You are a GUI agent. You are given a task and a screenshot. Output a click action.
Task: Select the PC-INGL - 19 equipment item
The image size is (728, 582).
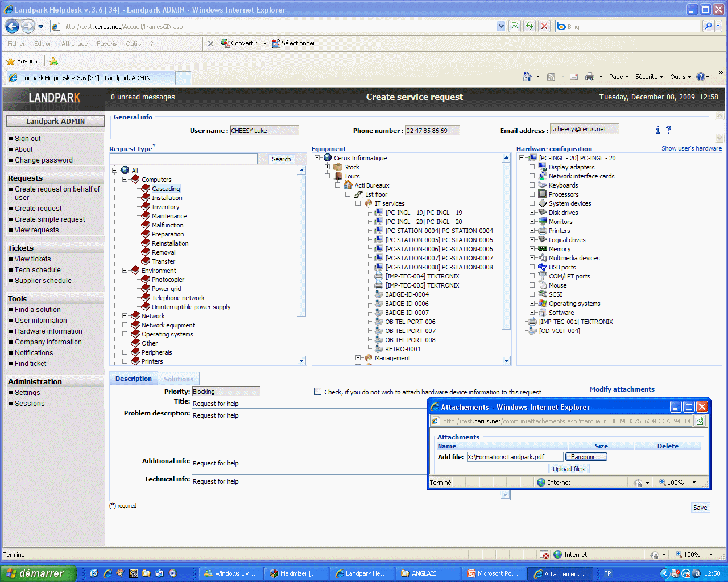424,213
